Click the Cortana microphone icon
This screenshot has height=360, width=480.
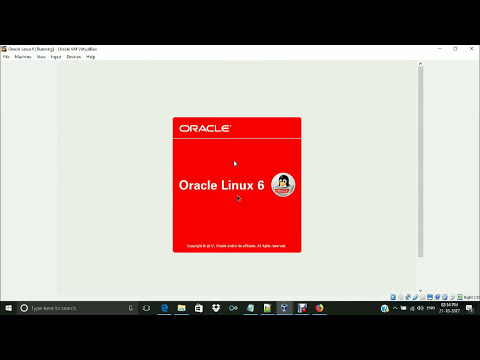[131, 308]
